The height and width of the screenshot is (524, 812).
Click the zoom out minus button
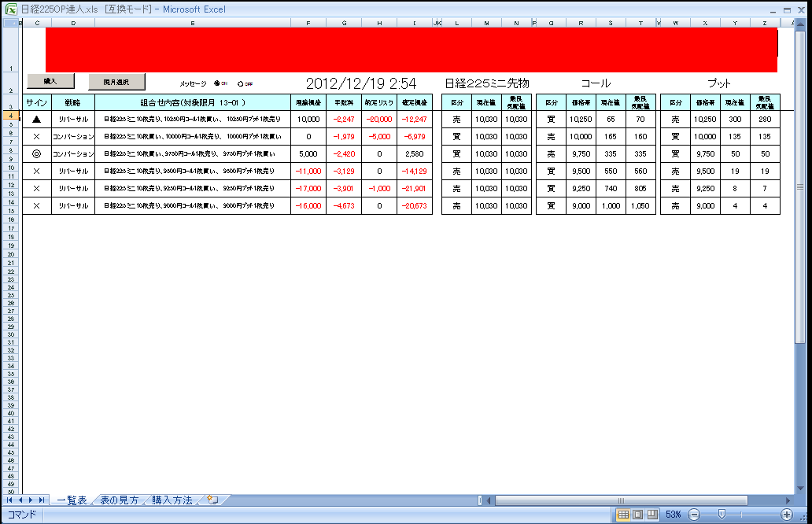coord(695,515)
